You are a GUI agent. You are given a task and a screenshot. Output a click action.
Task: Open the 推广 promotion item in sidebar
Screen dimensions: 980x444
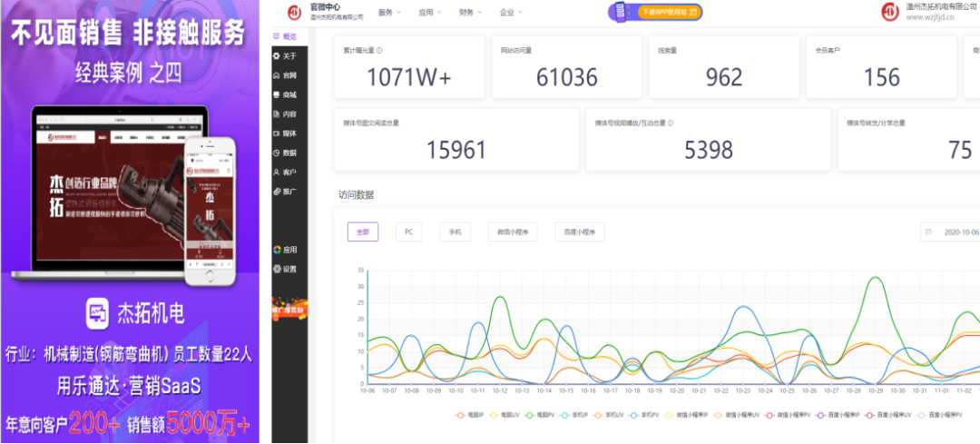(x=285, y=192)
